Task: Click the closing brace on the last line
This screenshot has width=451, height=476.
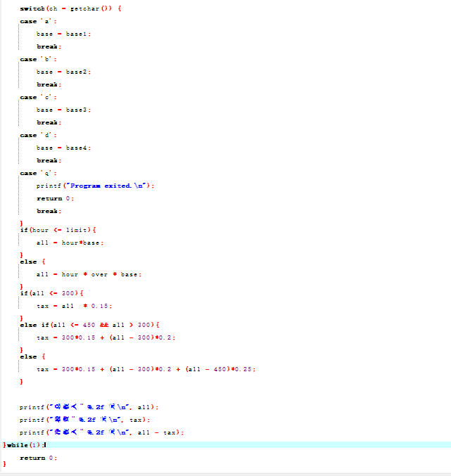Action: [4, 464]
